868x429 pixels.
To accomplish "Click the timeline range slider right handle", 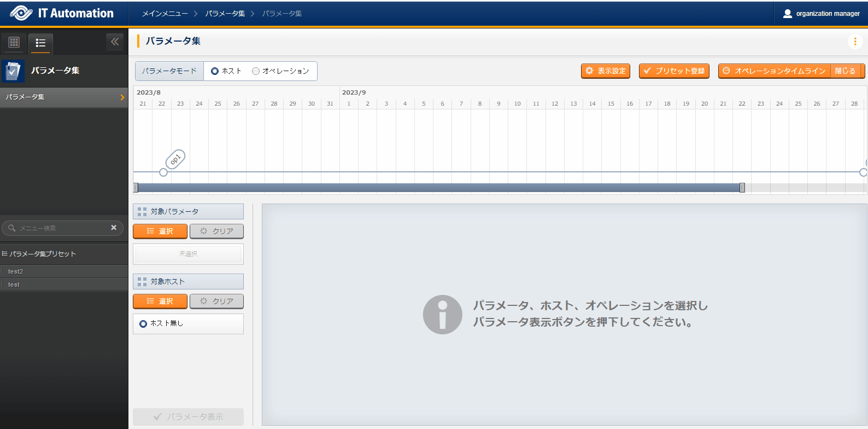I will click(x=742, y=188).
